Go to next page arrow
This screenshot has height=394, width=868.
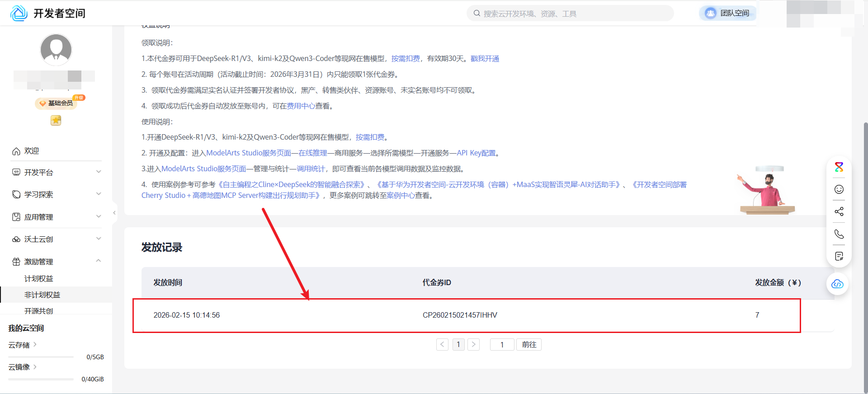(473, 345)
